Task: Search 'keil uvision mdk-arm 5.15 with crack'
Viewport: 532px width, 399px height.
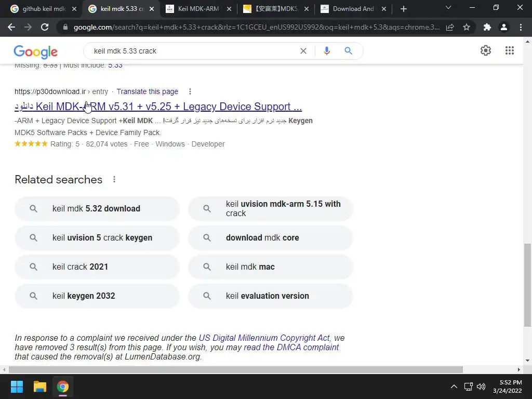Action: click(x=270, y=209)
